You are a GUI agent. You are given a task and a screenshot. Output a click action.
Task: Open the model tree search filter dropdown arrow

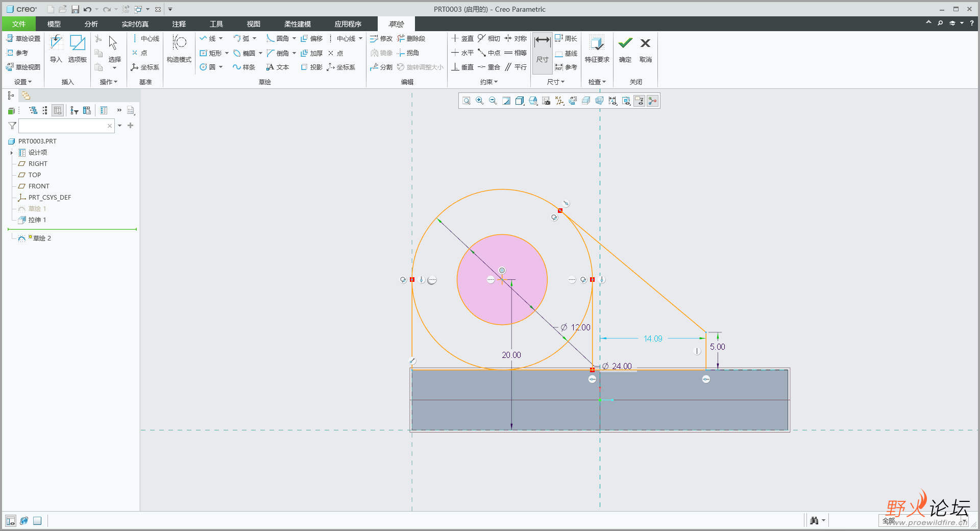click(120, 126)
